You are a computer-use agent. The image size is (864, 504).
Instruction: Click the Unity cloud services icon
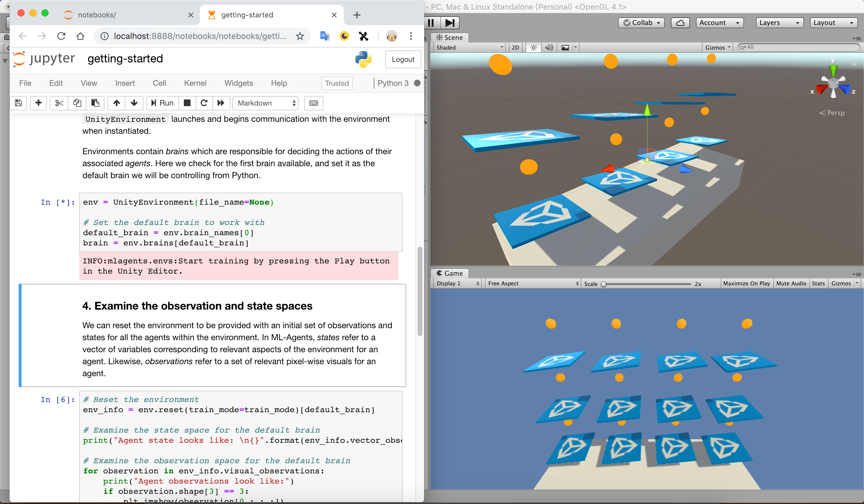point(680,22)
